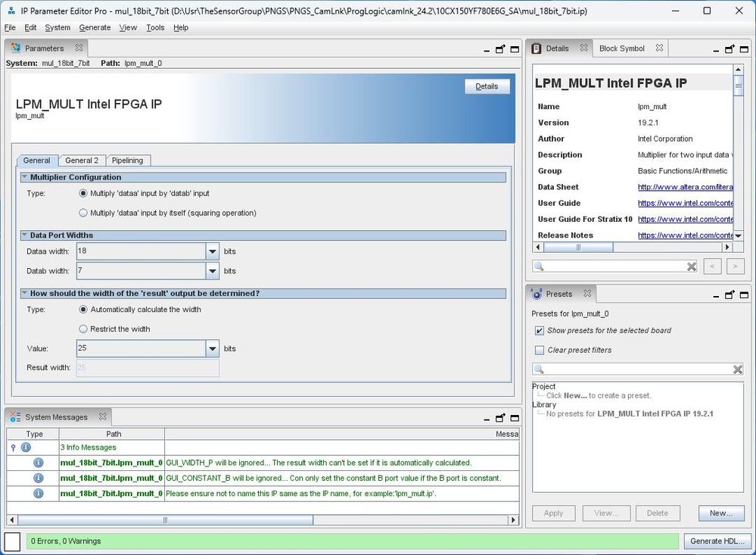This screenshot has height=555, width=756.
Task: Select Multiply 'dataa' input by 'datab' input
Action: 83,194
